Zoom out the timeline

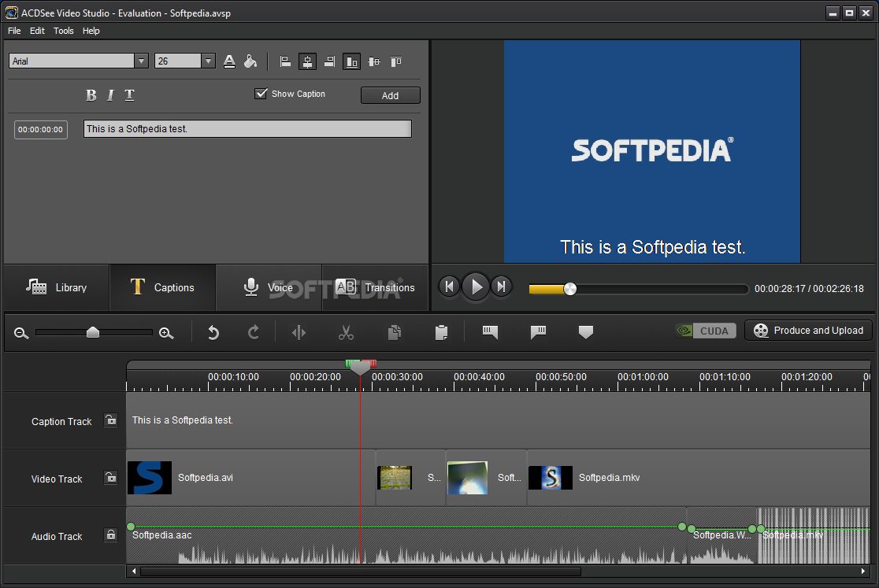(x=21, y=333)
